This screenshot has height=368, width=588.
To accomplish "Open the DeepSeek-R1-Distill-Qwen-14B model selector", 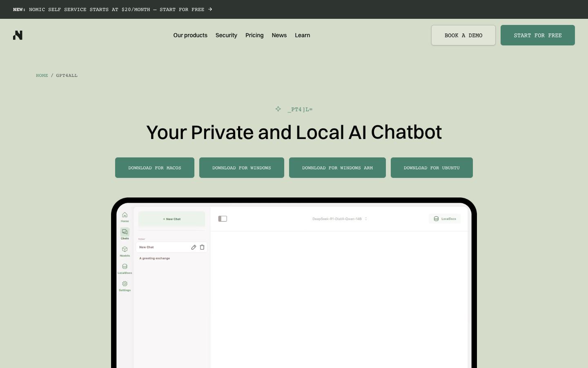I will (340, 219).
